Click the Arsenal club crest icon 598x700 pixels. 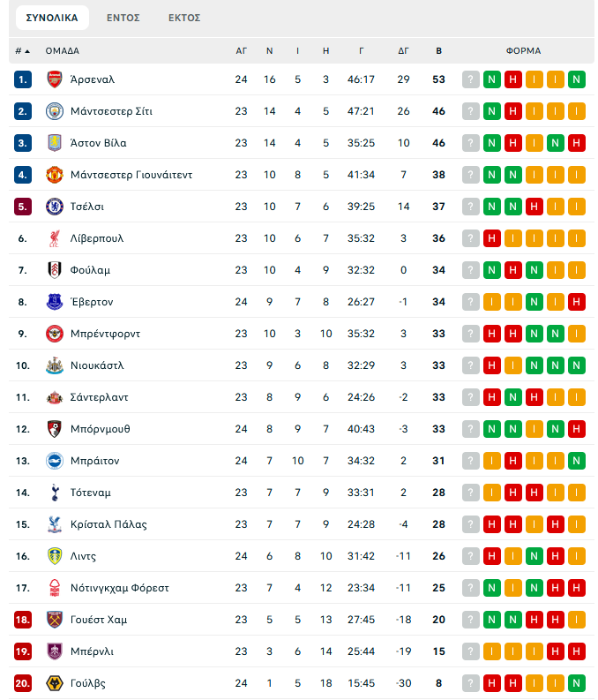point(55,79)
